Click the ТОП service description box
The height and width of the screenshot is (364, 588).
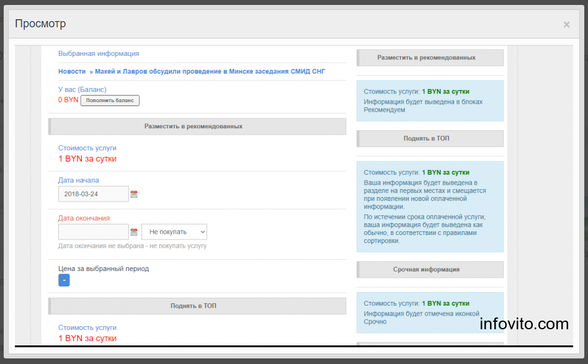[x=430, y=206]
